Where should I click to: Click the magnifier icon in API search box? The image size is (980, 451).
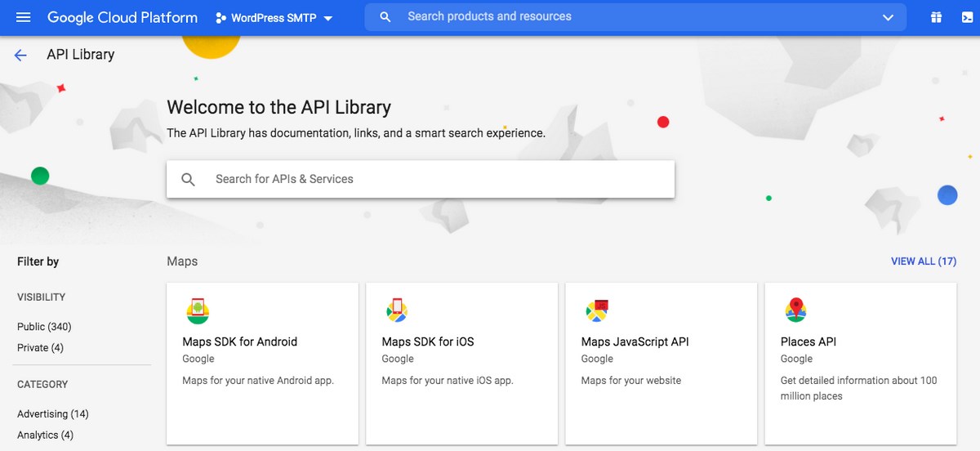(x=189, y=179)
